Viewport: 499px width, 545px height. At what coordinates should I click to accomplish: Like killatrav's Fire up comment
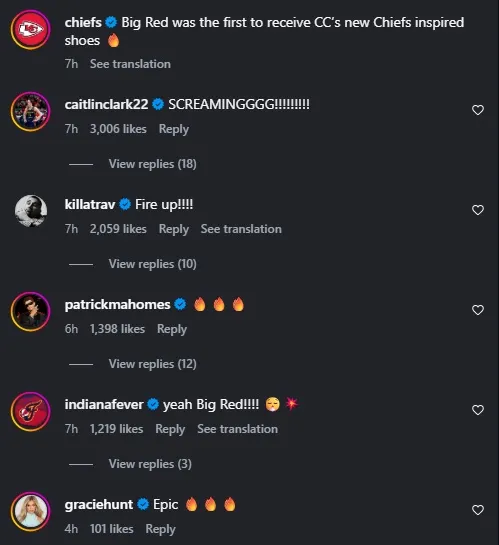pyautogui.click(x=478, y=210)
